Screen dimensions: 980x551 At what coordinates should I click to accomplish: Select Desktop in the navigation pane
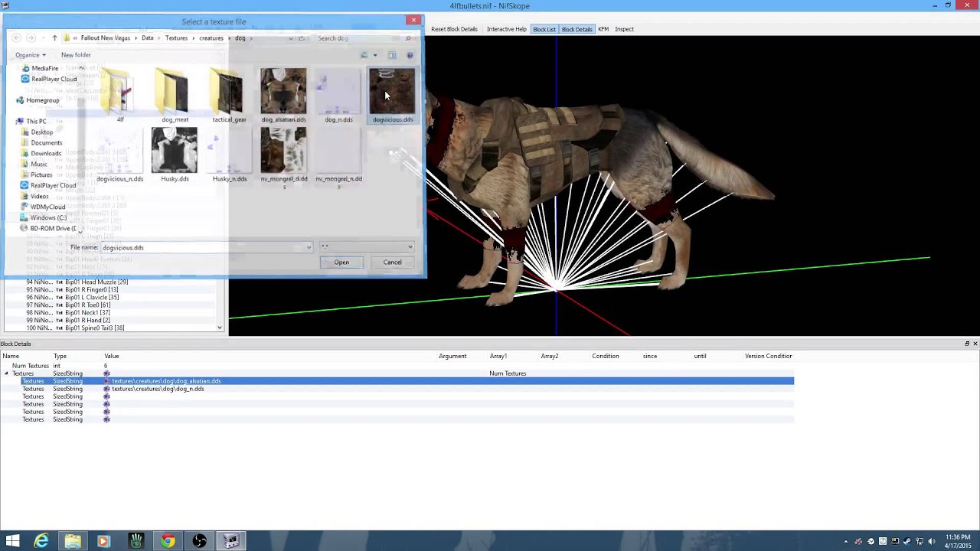[x=42, y=132]
